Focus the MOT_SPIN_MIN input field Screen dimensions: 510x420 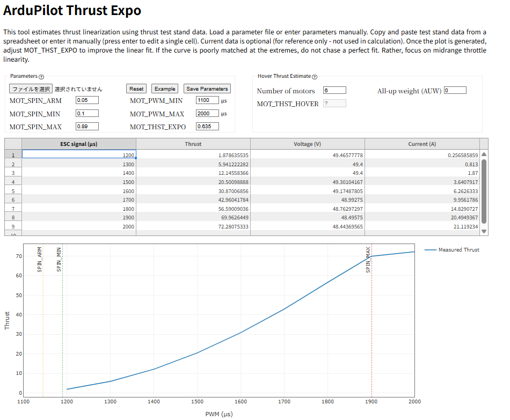(x=87, y=114)
